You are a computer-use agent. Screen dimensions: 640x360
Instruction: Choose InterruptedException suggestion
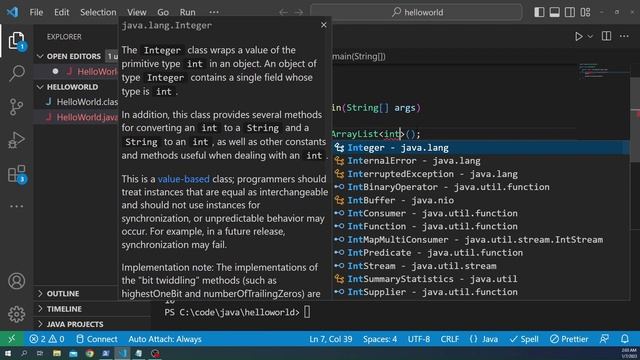(x=481, y=174)
